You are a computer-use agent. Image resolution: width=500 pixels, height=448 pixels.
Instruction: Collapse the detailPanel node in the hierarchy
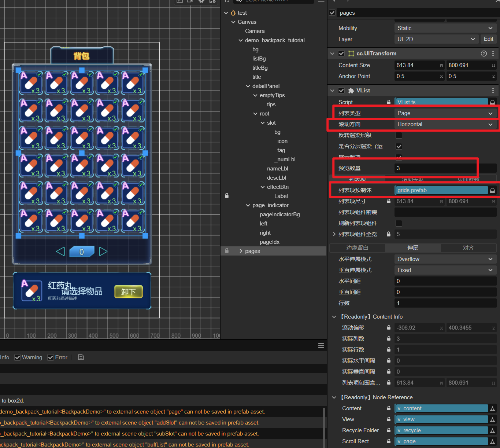248,86
